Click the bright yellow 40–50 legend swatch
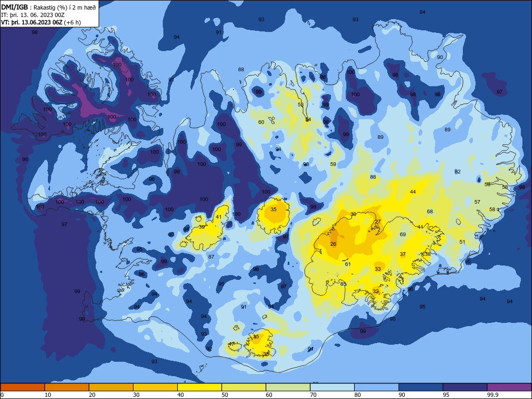The image size is (532, 399). pos(199,387)
